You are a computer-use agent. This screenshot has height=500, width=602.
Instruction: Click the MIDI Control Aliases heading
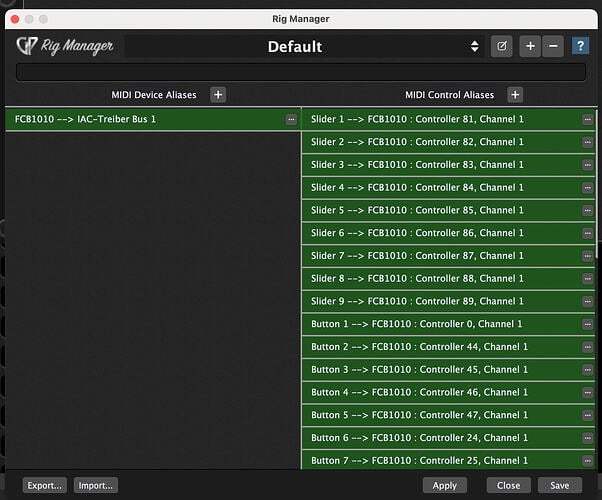click(x=450, y=95)
